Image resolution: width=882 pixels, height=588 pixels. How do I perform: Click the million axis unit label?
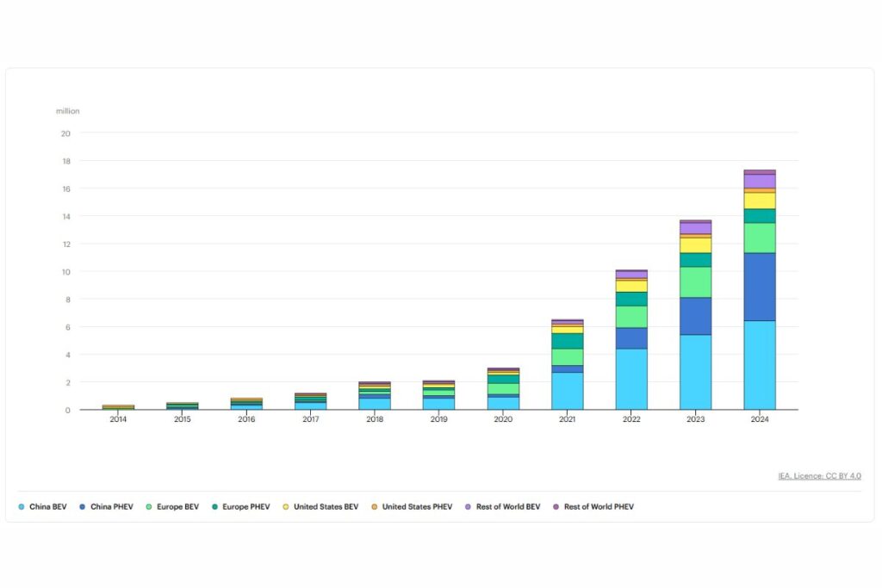coord(68,111)
